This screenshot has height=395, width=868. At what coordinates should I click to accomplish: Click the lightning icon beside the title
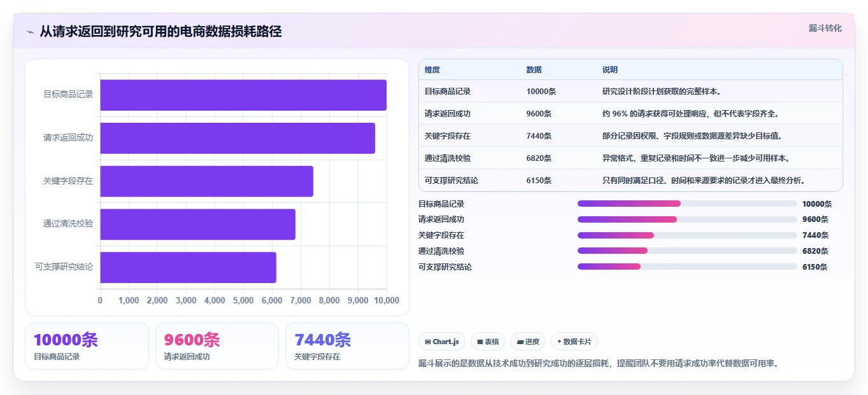click(x=30, y=32)
